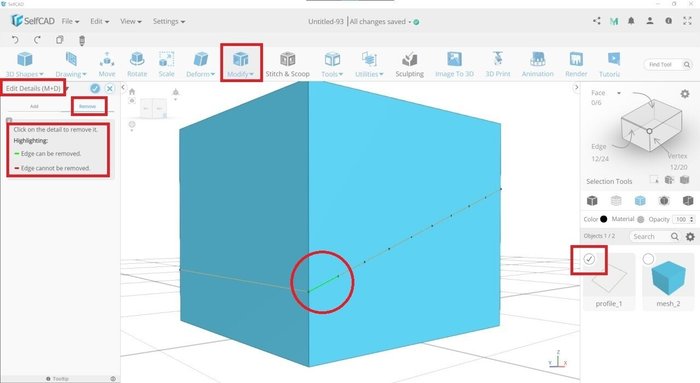Confirm Edit Details with the checkmark button

pyautogui.click(x=95, y=88)
